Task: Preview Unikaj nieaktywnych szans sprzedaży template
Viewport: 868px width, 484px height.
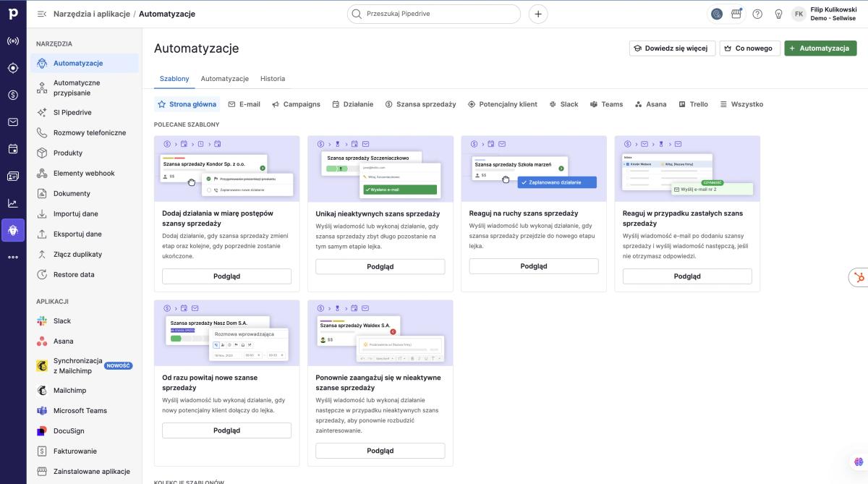Action: (380, 266)
